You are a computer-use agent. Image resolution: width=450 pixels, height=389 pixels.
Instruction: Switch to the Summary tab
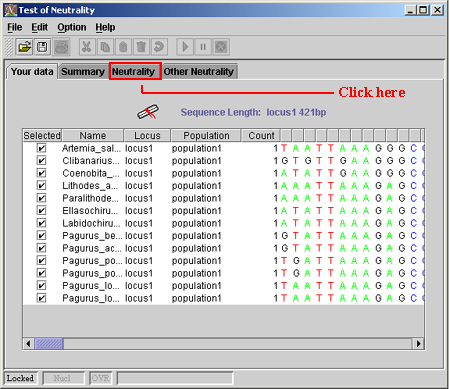pyautogui.click(x=83, y=72)
